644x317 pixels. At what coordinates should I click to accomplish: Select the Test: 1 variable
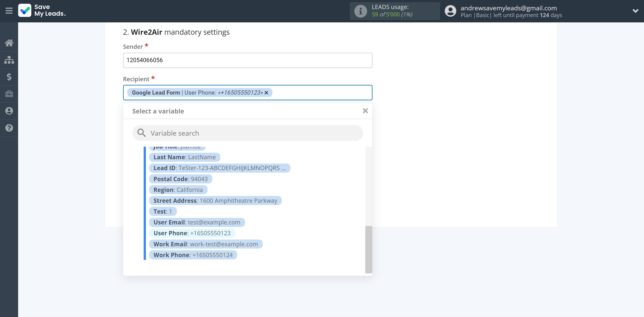pyautogui.click(x=163, y=212)
